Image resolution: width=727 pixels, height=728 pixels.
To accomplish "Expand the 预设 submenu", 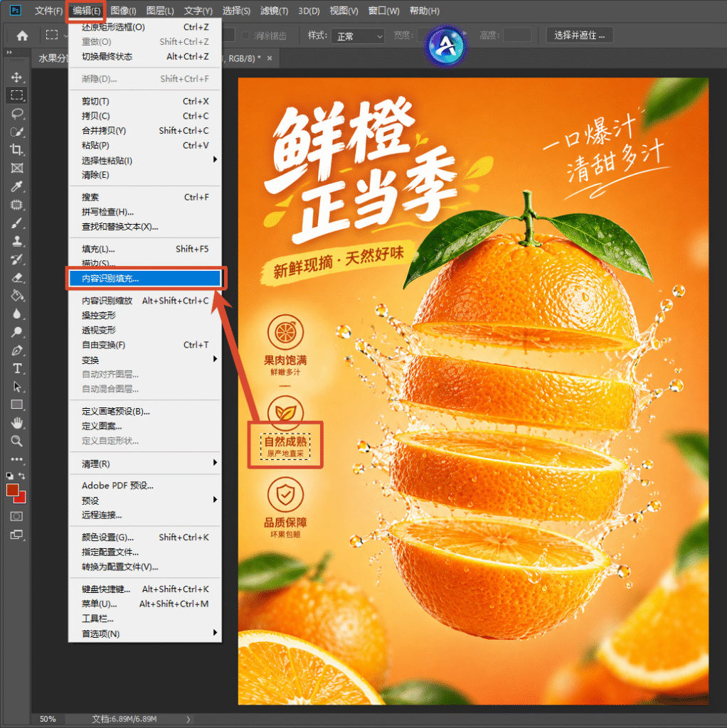I will click(x=145, y=500).
